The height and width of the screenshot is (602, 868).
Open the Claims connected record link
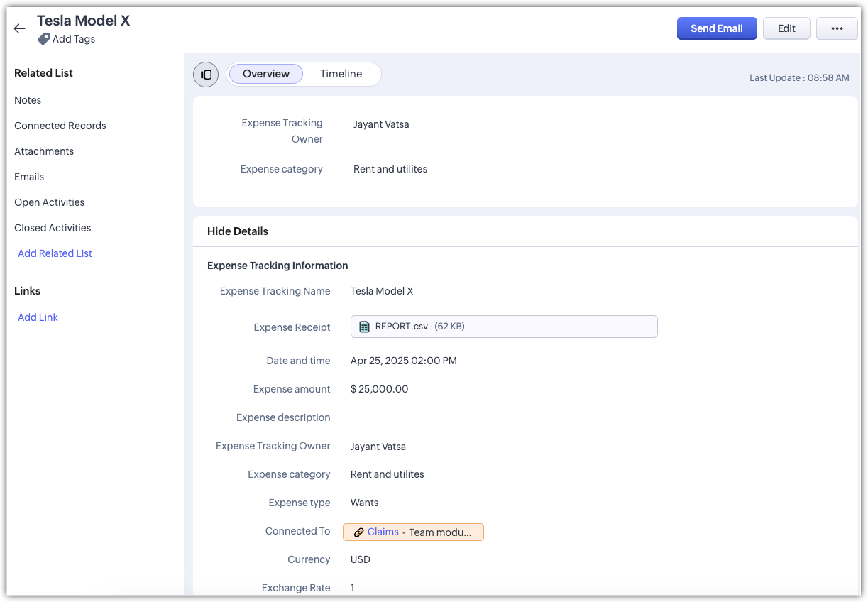pyautogui.click(x=383, y=532)
